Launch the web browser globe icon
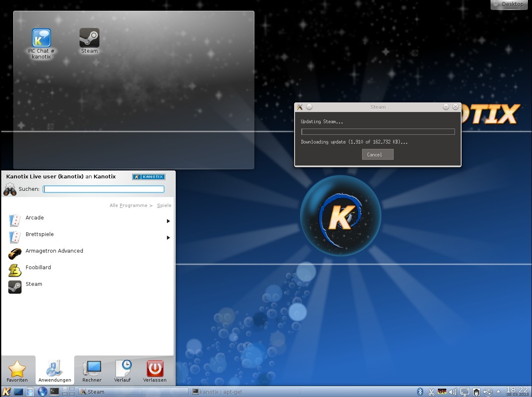This screenshot has height=397, width=532. [x=42, y=392]
